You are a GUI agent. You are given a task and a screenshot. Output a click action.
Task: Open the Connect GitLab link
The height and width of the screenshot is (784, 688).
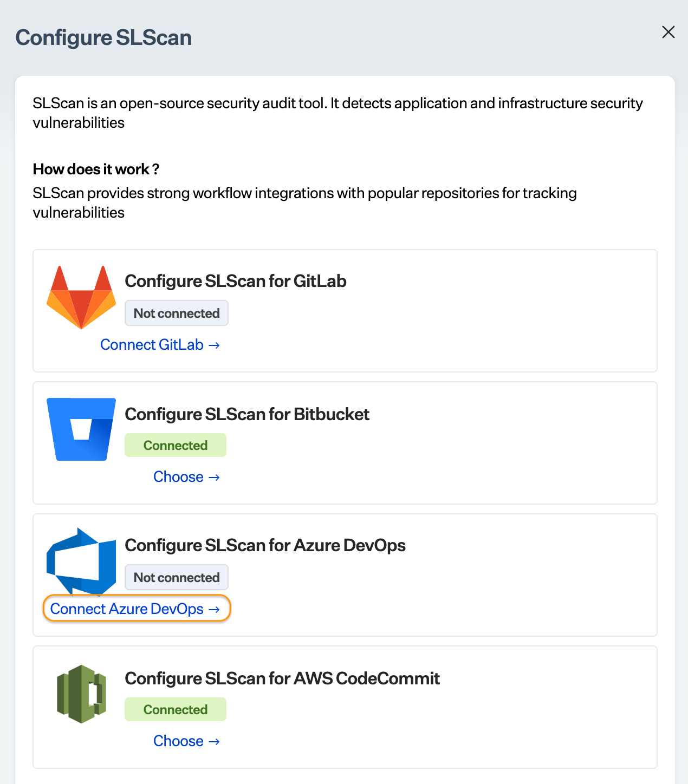tap(160, 345)
